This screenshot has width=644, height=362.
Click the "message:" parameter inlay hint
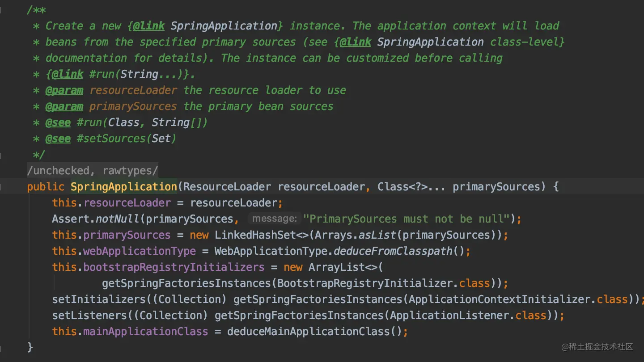(x=274, y=219)
